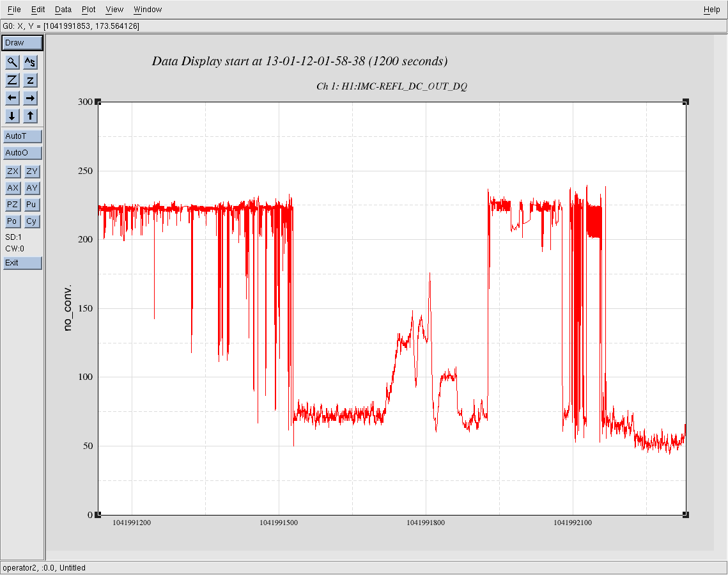Click the bottom-left graph corner handle
Viewport: 728px width, 575px height.
click(x=98, y=515)
